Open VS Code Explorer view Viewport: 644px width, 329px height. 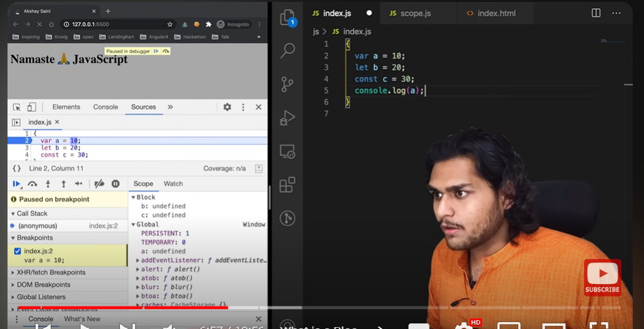coord(288,18)
